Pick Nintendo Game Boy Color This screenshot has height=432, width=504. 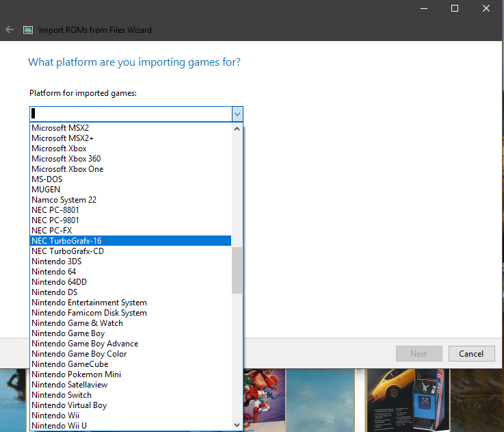click(131, 354)
